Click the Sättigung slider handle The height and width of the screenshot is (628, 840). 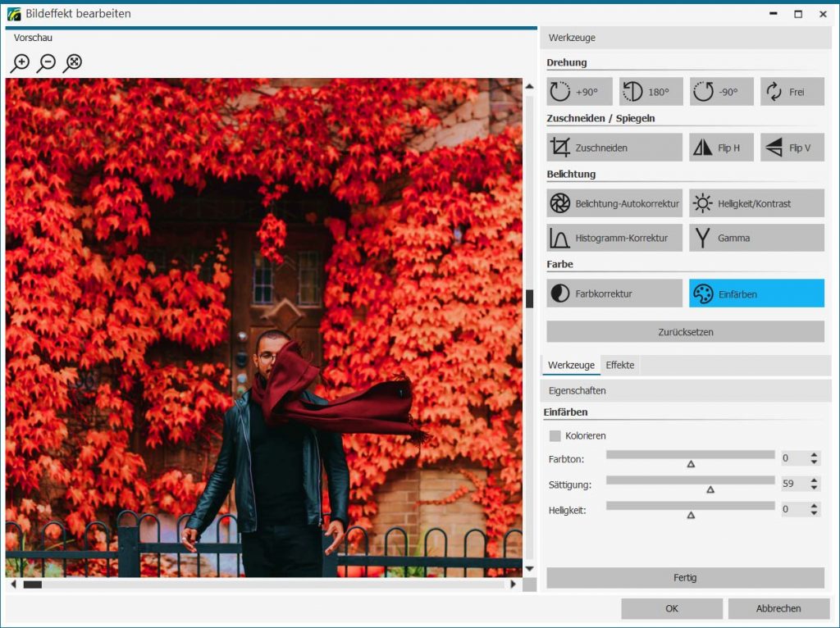tap(710, 489)
